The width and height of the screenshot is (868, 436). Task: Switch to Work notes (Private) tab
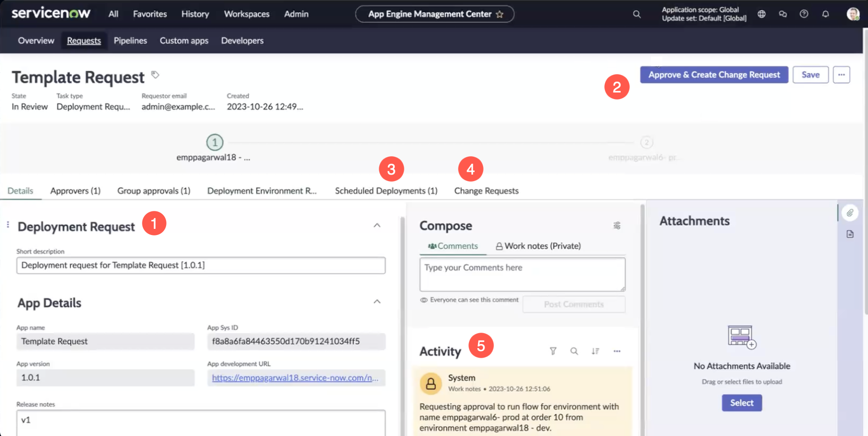click(538, 246)
